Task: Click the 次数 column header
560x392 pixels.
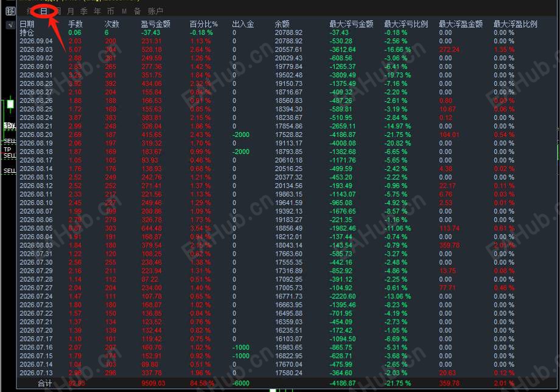Action: tap(111, 24)
